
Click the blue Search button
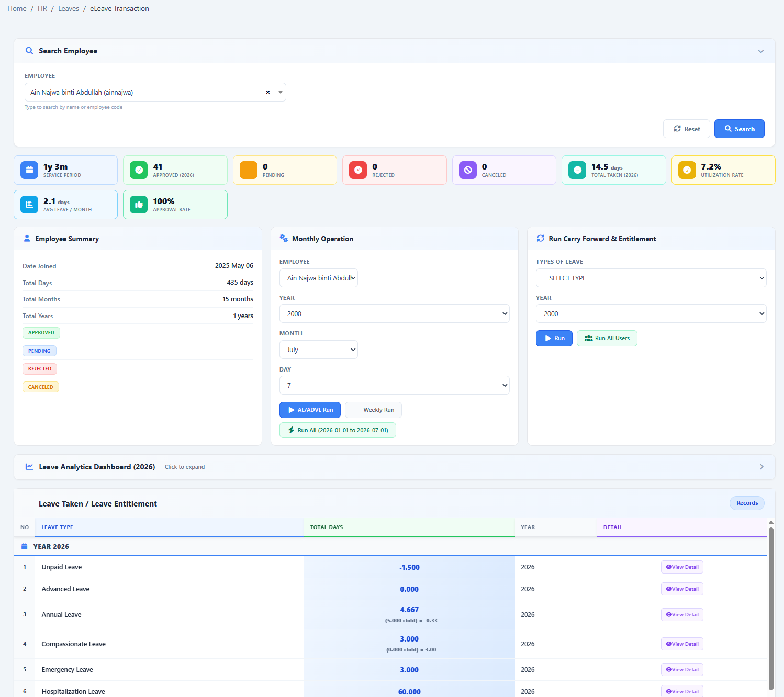tap(740, 129)
